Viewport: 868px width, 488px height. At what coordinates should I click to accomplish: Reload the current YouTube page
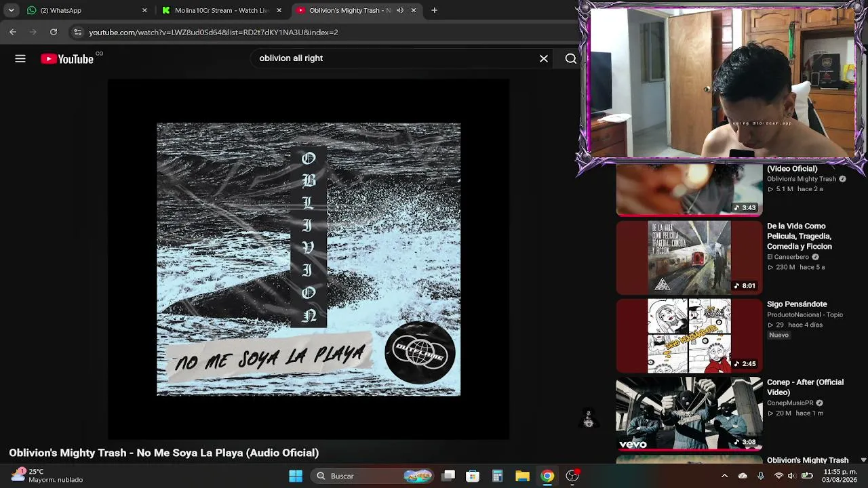(x=54, y=32)
